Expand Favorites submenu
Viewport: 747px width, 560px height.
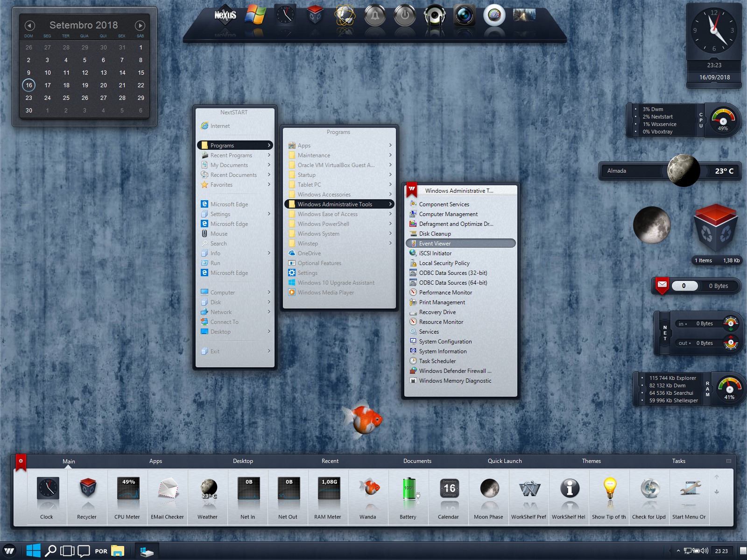pyautogui.click(x=236, y=185)
